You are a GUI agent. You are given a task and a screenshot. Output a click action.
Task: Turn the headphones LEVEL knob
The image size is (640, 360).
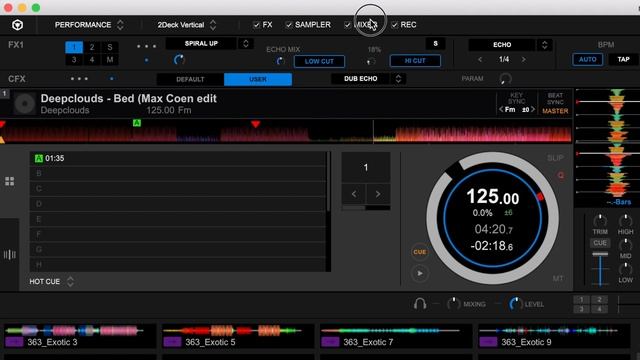[x=515, y=304]
